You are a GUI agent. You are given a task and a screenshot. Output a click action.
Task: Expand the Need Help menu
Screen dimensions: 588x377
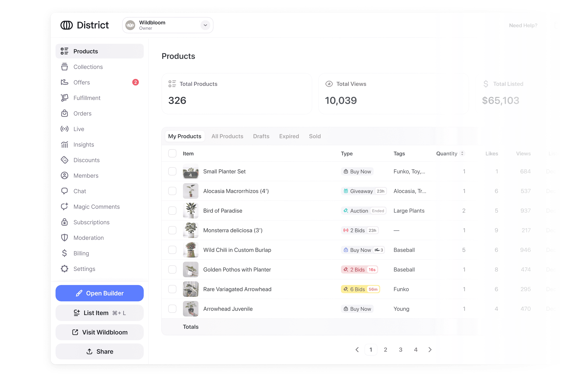coord(523,25)
